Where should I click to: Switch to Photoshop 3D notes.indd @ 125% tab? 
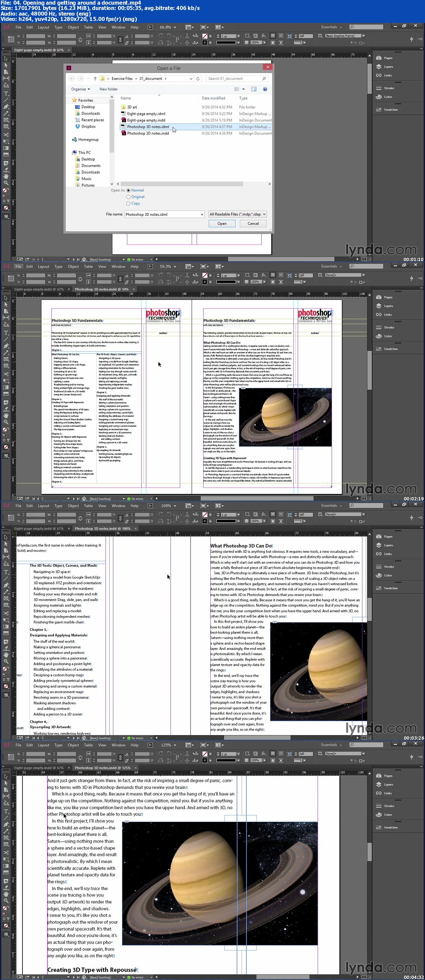pyautogui.click(x=103, y=768)
